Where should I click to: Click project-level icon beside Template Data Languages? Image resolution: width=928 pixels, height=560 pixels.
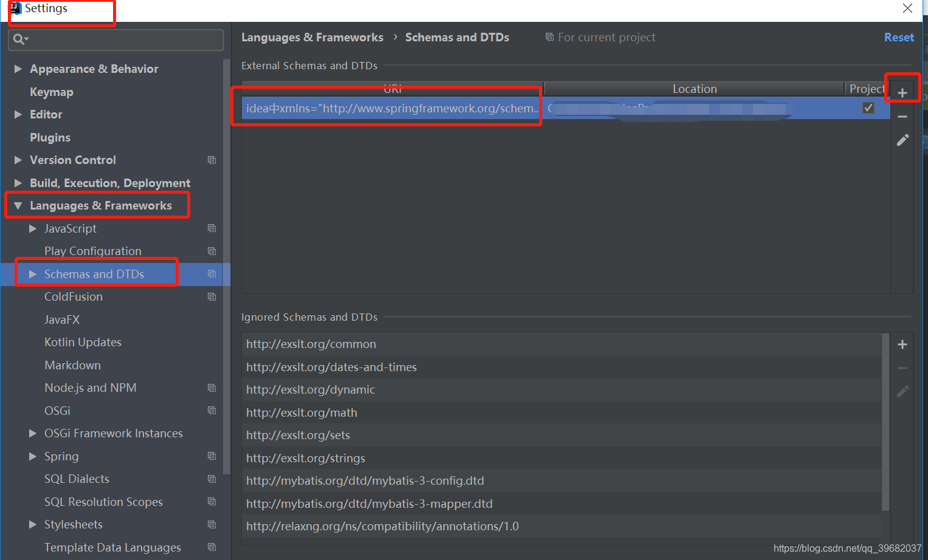(x=211, y=547)
